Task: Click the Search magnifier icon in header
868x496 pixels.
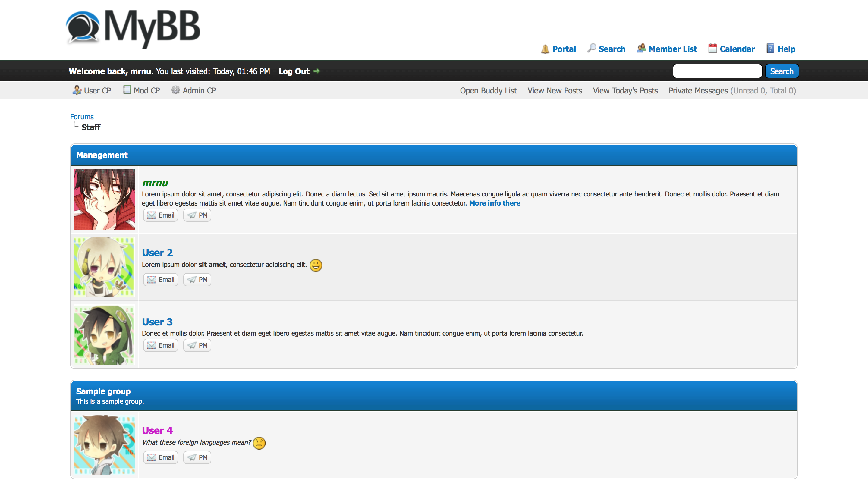Action: (x=591, y=49)
